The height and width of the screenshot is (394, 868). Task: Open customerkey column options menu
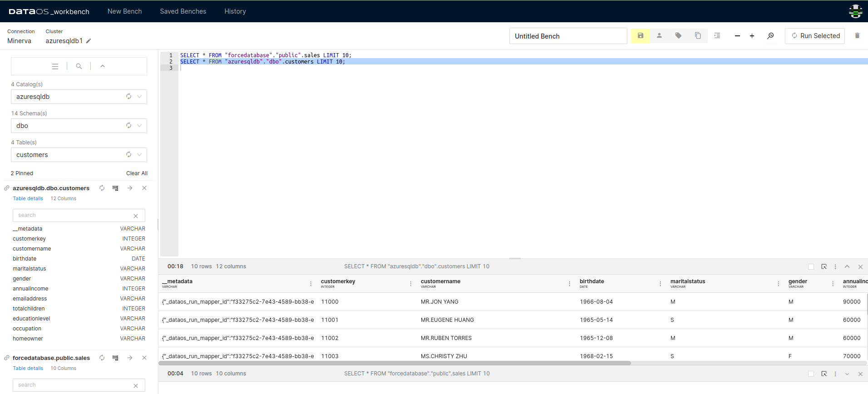pyautogui.click(x=411, y=284)
